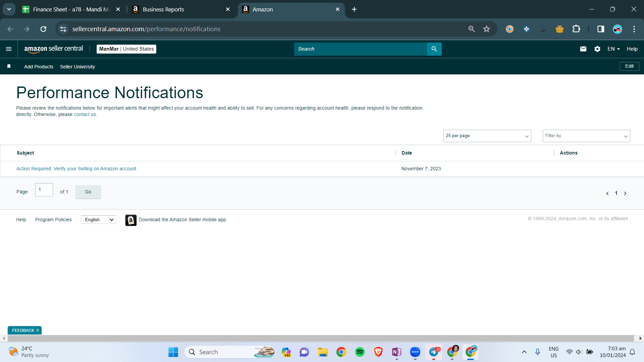Expand the 25 per page dropdown
This screenshot has height=362, width=644.
[487, 136]
